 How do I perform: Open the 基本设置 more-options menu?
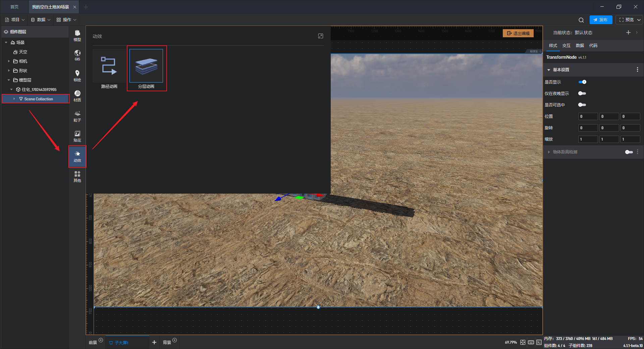[x=637, y=69]
